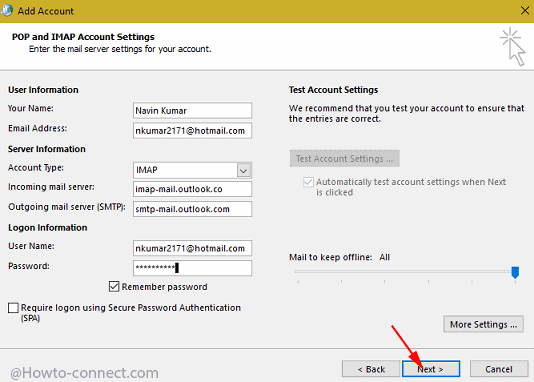Click the 'Your Name:' label
534x382 pixels.
coord(31,108)
